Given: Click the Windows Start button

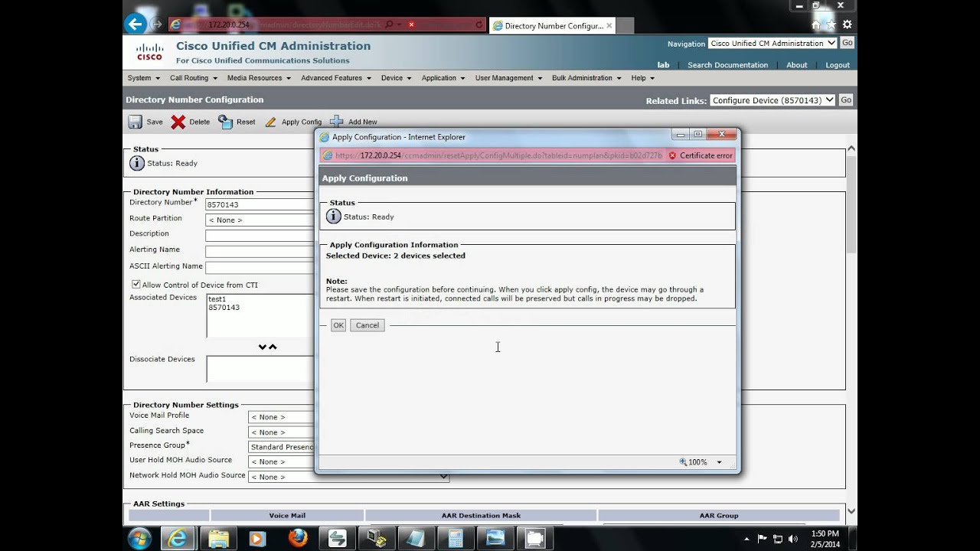Looking at the screenshot, I should coord(139,539).
